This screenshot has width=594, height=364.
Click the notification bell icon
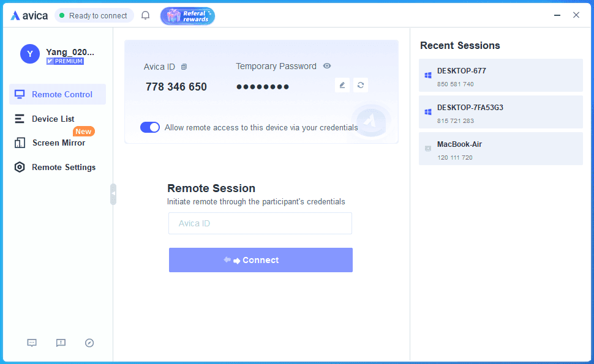pos(145,15)
